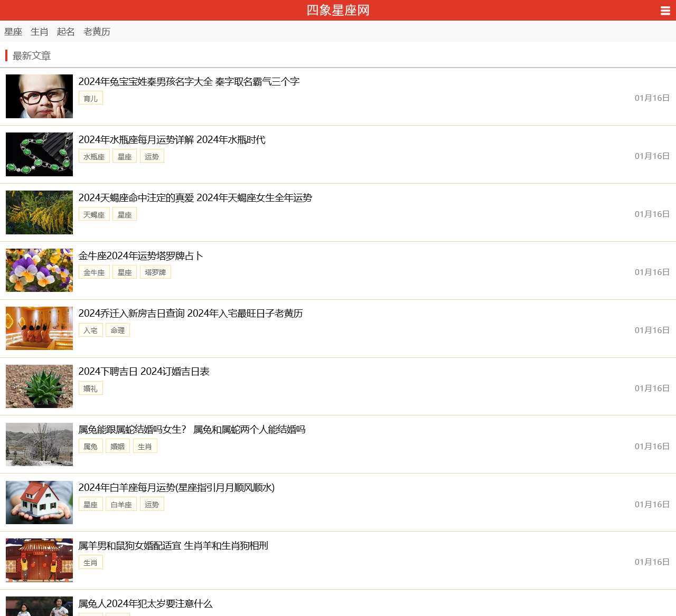This screenshot has width=676, height=616.
Task: Select the 生肖 tag under the 属羊男 article
Action: pyautogui.click(x=91, y=563)
